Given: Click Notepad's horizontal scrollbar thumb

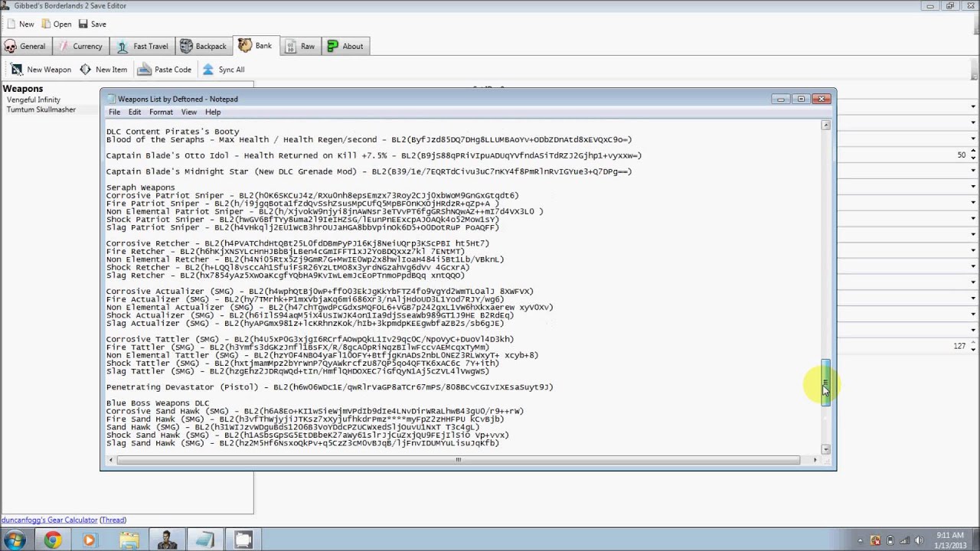Looking at the screenshot, I should pyautogui.click(x=458, y=460).
